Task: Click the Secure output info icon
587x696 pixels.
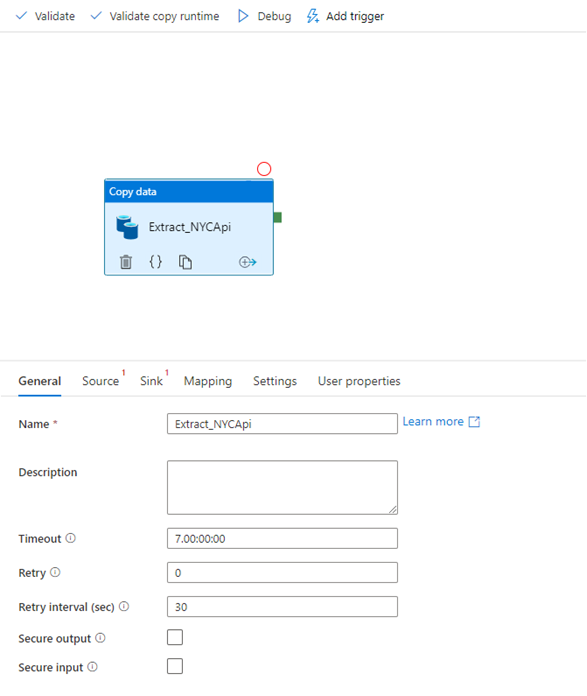Action: [x=101, y=638]
